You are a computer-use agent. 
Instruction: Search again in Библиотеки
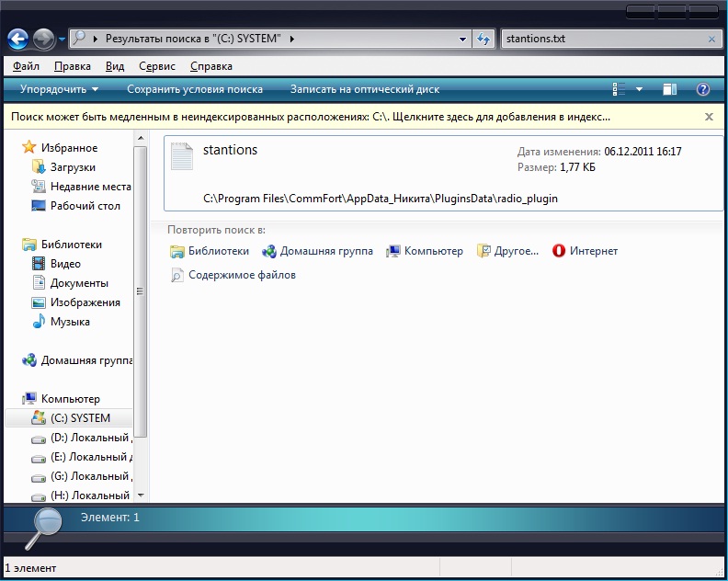coord(210,251)
